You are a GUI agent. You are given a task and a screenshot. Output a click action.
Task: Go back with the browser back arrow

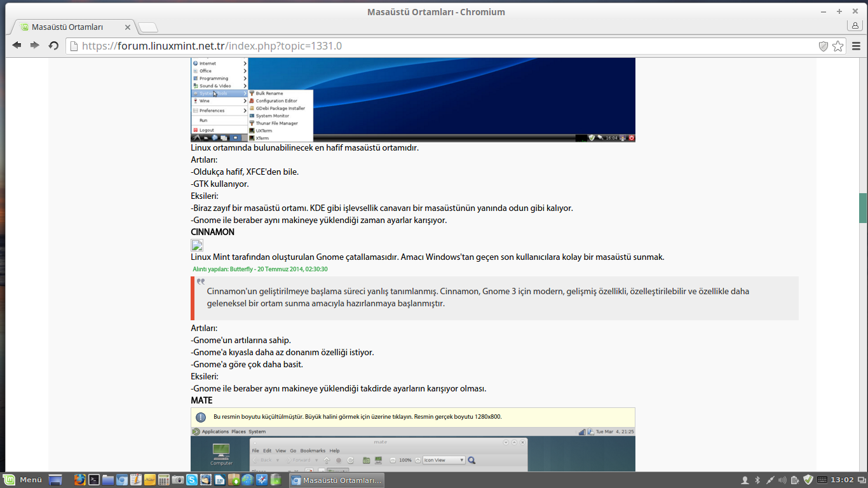pyautogui.click(x=17, y=46)
